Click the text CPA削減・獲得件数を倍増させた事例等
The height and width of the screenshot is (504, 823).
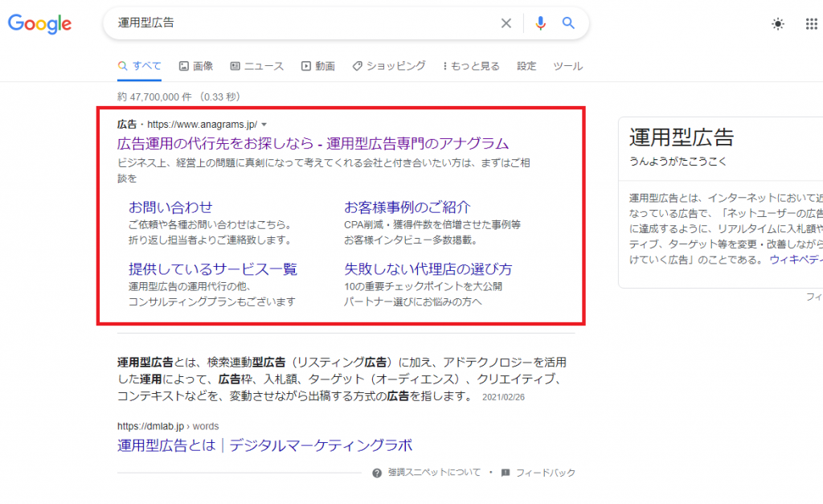point(432,225)
